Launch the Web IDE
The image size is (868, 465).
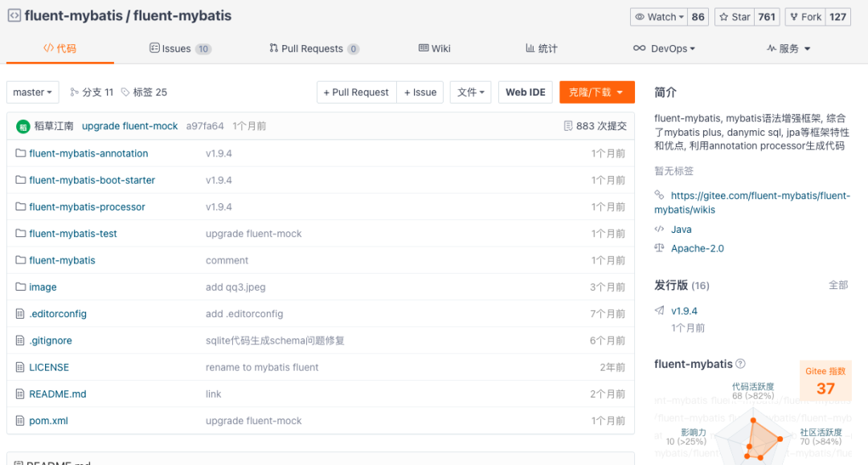point(526,92)
